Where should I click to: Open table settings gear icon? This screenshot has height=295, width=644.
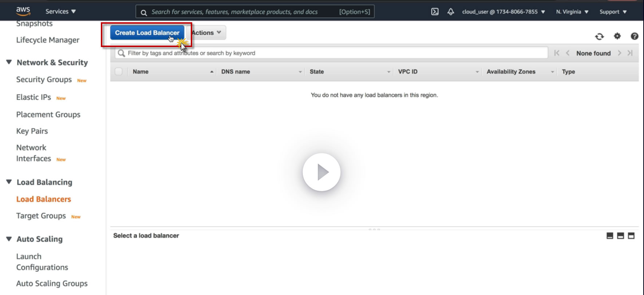point(617,36)
